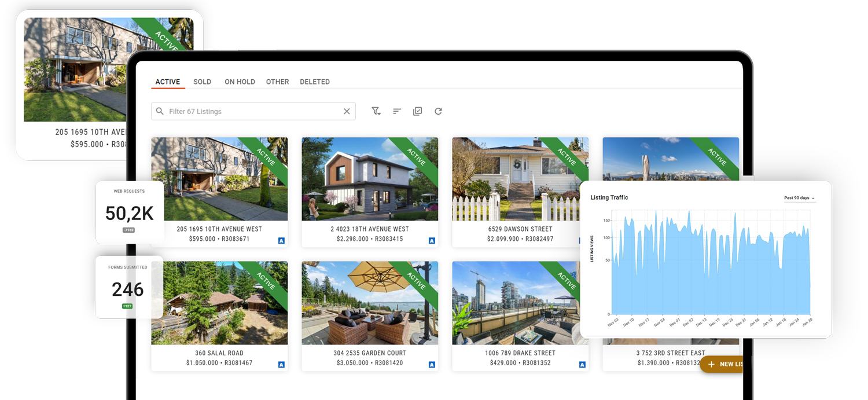The height and width of the screenshot is (400, 868).
Task: Click the sort listings icon
Action: (x=397, y=111)
